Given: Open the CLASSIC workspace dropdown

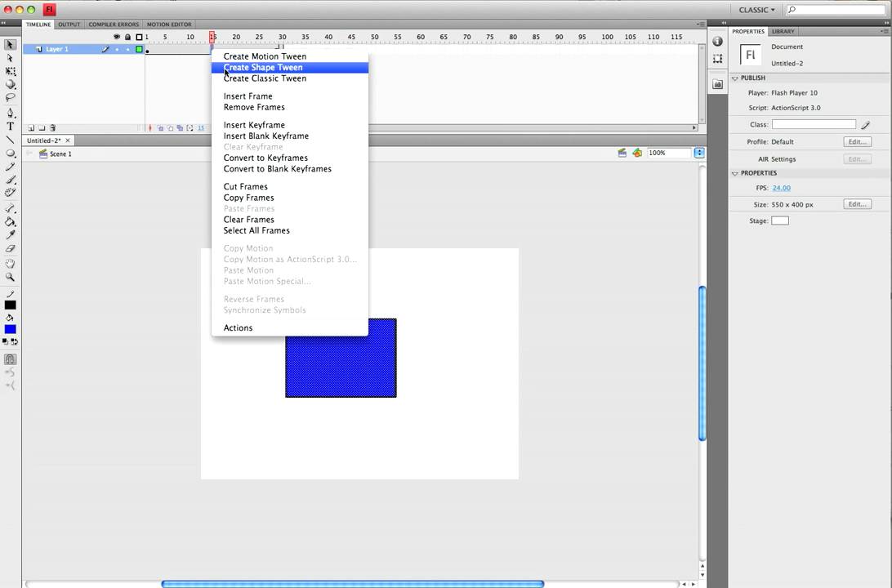Looking at the screenshot, I should click(756, 10).
